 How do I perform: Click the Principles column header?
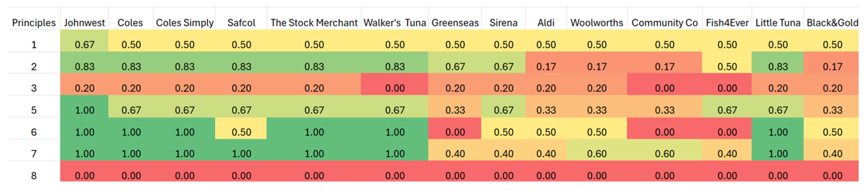[34, 23]
